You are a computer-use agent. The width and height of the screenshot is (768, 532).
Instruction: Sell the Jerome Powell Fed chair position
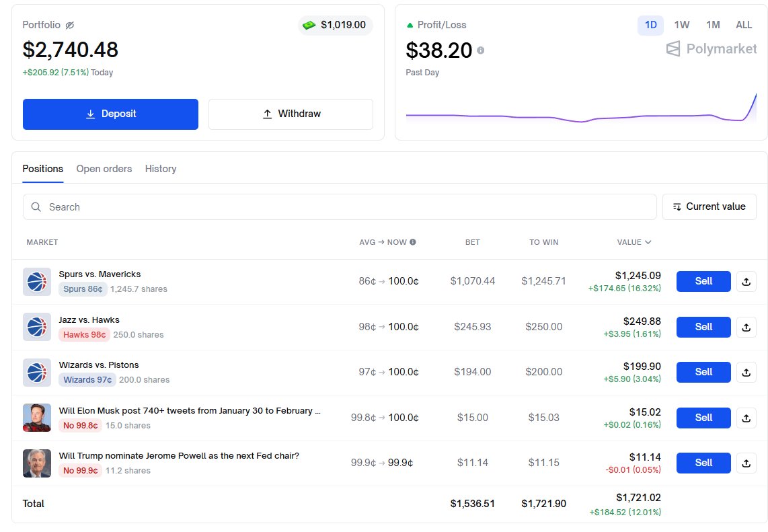coord(703,463)
